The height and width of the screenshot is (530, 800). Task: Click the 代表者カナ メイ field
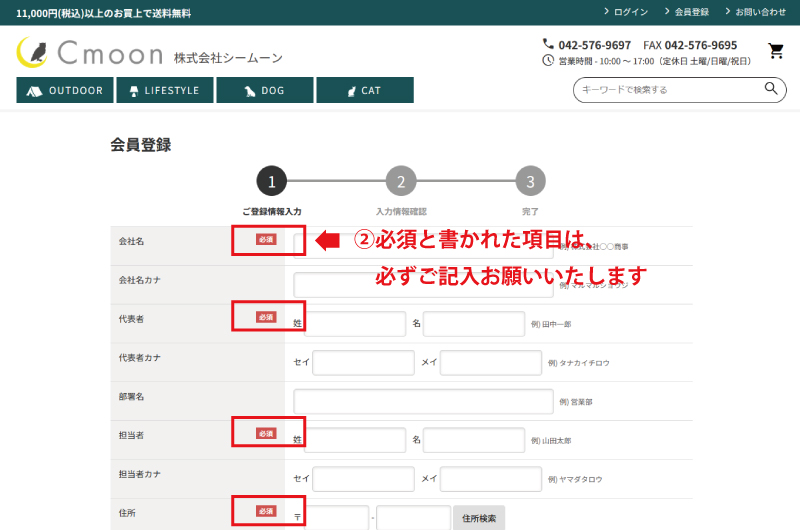[x=491, y=363]
